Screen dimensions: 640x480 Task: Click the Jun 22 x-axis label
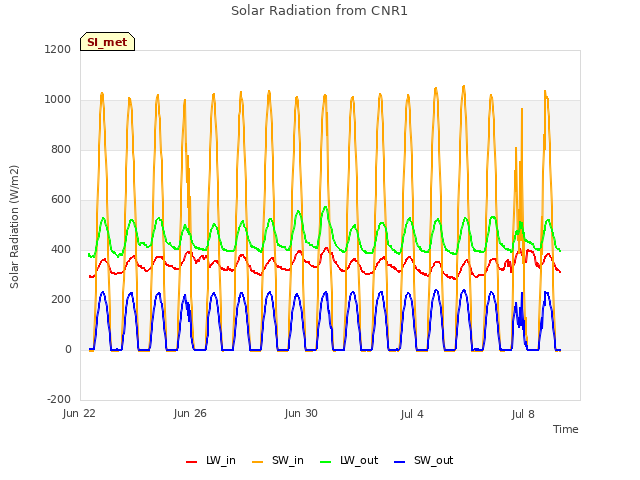[x=79, y=413]
